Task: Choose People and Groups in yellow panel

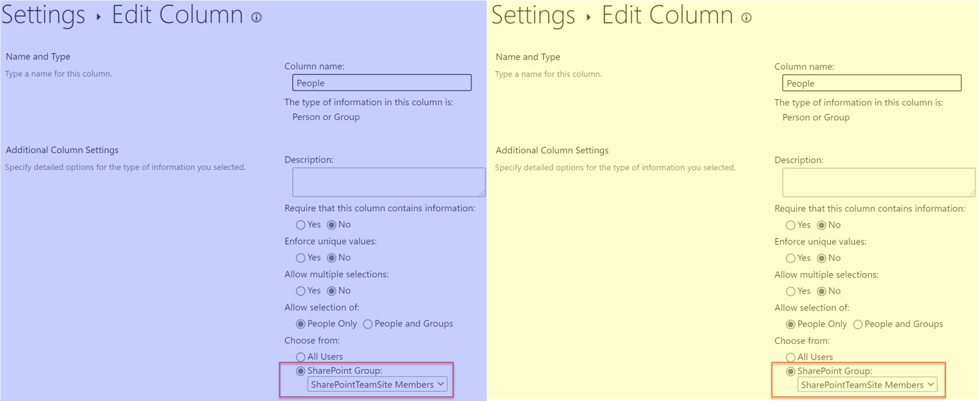Action: point(858,324)
